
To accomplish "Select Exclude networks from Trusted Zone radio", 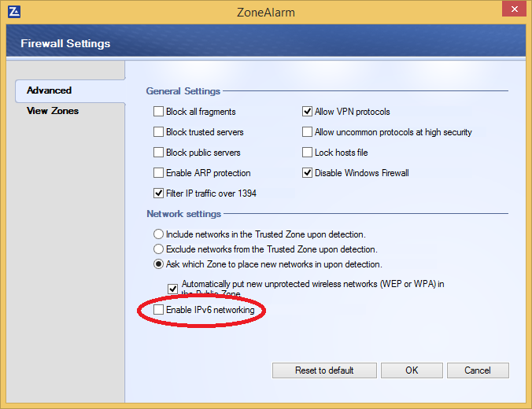I will click(x=158, y=249).
